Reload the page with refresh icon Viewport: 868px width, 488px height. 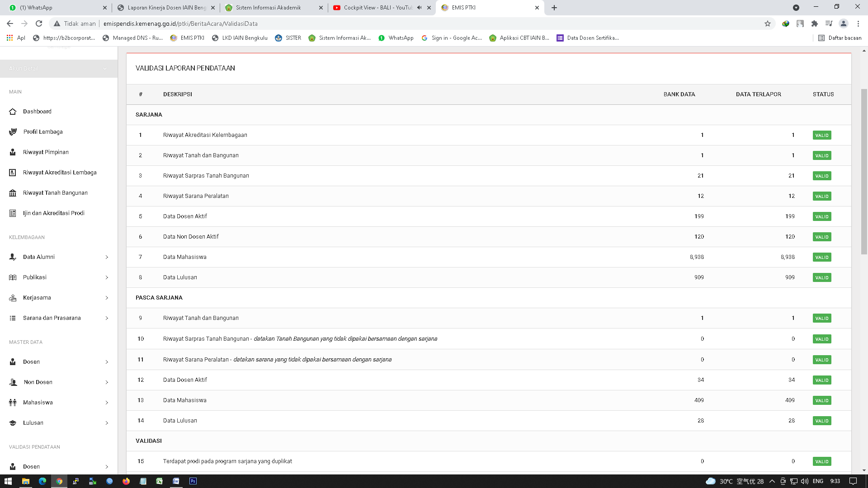39,23
